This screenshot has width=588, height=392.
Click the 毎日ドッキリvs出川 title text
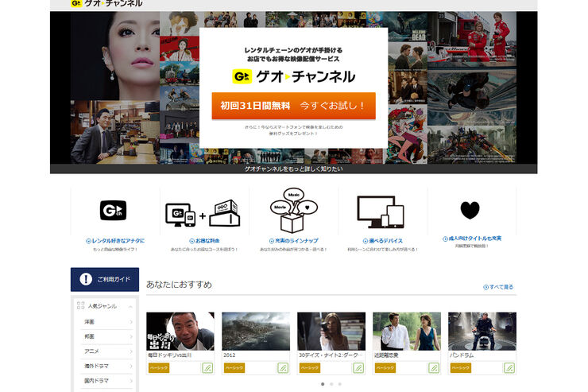[170, 355]
